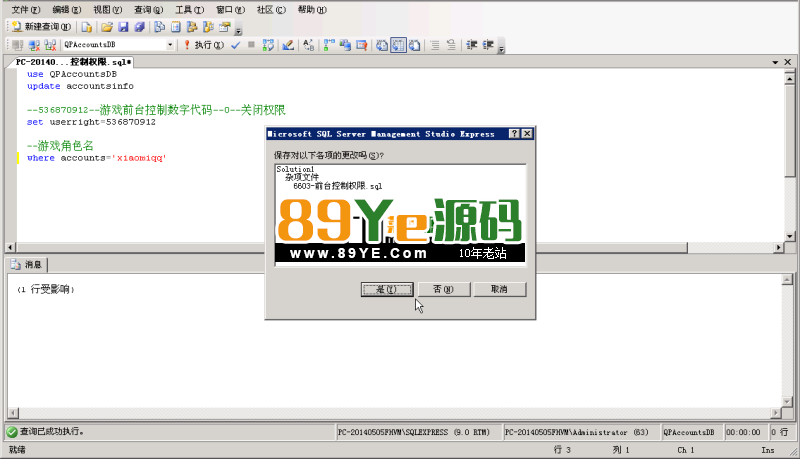Open Design Query in Editor icon
This screenshot has height=459, width=800.
[x=288, y=45]
